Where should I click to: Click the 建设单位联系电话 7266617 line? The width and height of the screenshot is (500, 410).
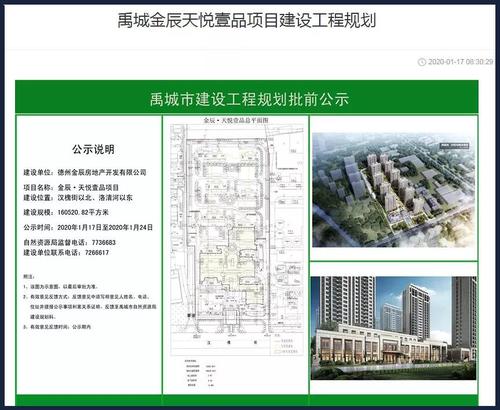tap(66, 252)
